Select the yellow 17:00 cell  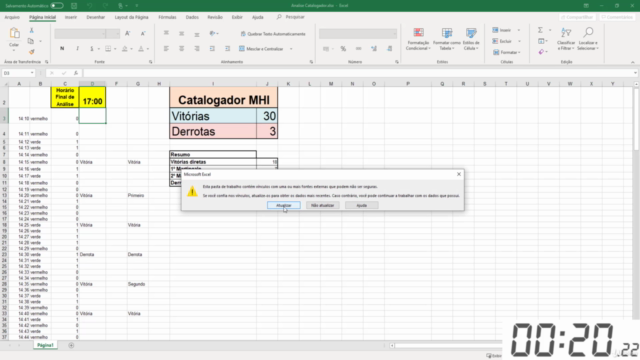pyautogui.click(x=93, y=97)
